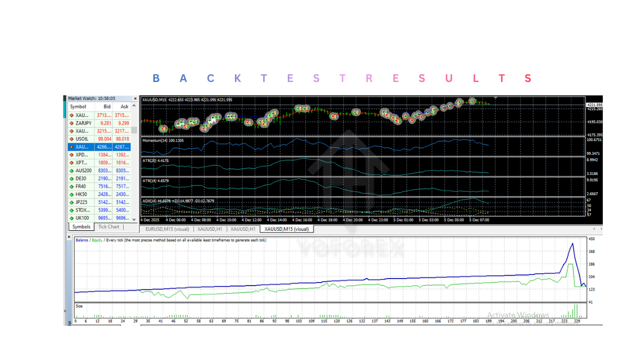Click the JP225 green arrow icon
Image resolution: width=644 pixels, height=362 pixels.
pos(71,203)
